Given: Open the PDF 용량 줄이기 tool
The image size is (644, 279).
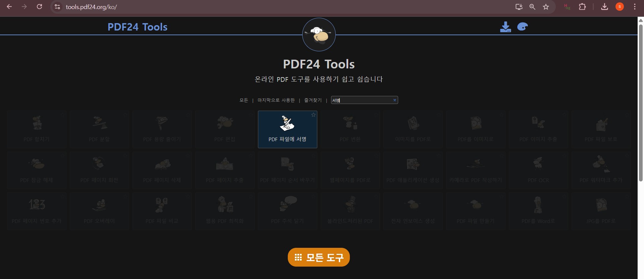Looking at the screenshot, I should pyautogui.click(x=162, y=129).
